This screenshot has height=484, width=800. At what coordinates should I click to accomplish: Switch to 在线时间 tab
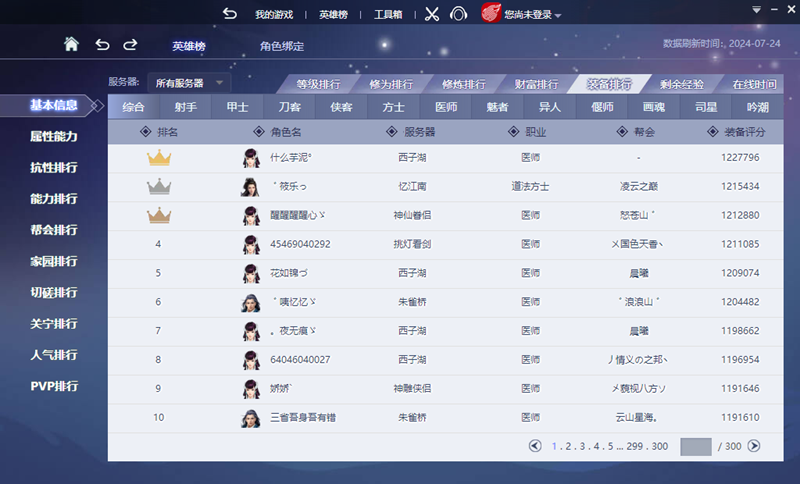coord(754,84)
